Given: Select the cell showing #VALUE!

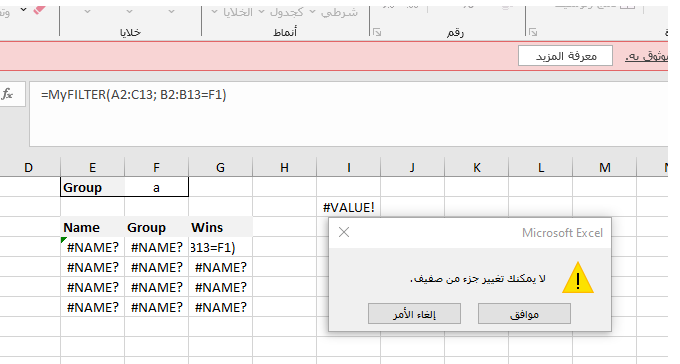Looking at the screenshot, I should (348, 207).
